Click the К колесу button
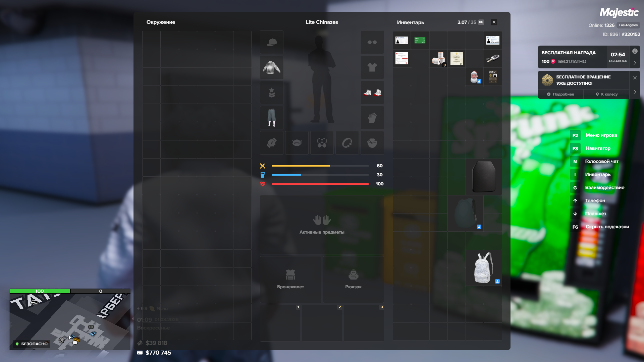Screen dimensions: 644x362 [x=606, y=94]
